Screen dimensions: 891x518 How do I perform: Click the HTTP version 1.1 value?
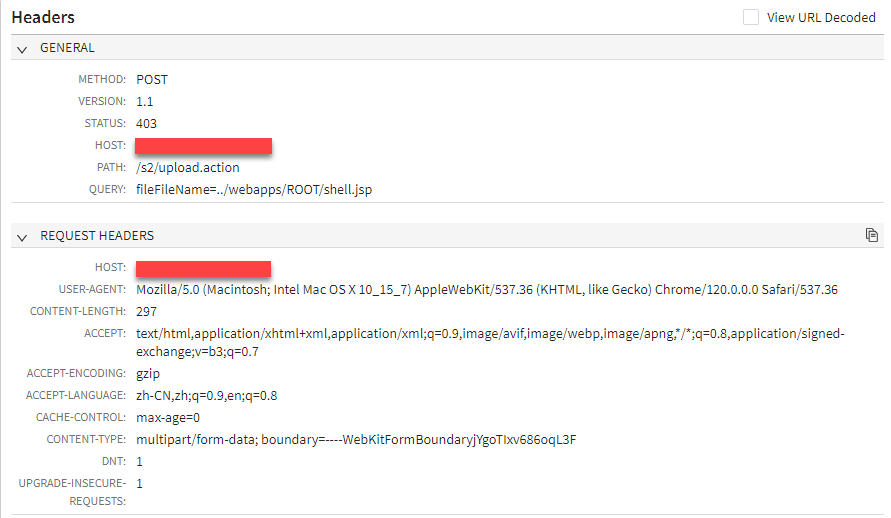pyautogui.click(x=145, y=101)
